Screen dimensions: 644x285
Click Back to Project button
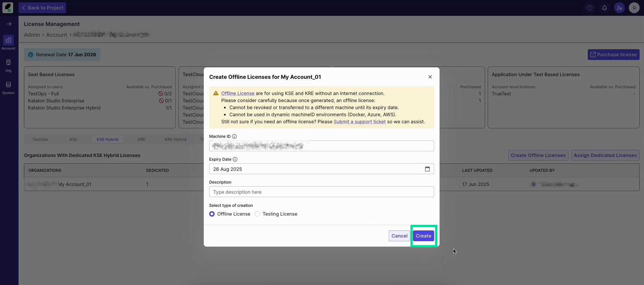point(42,8)
